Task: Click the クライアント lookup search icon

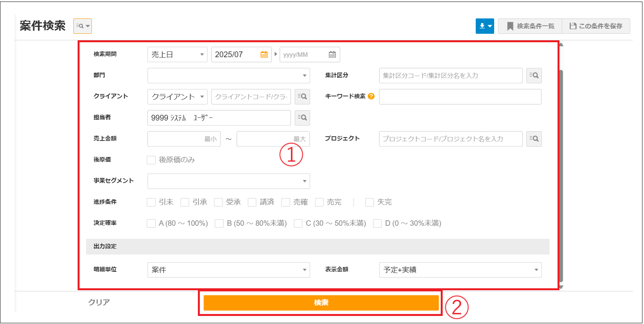Action: (302, 97)
